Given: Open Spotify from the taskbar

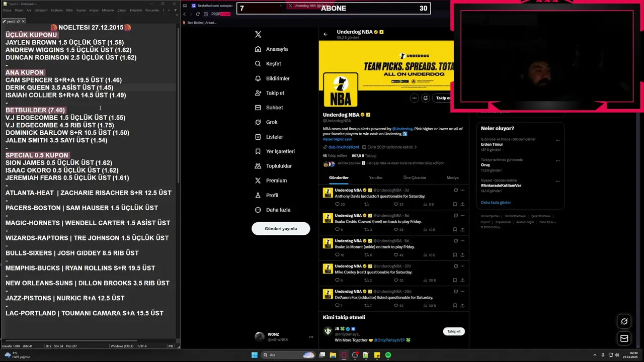Looking at the screenshot, I should pos(388,355).
